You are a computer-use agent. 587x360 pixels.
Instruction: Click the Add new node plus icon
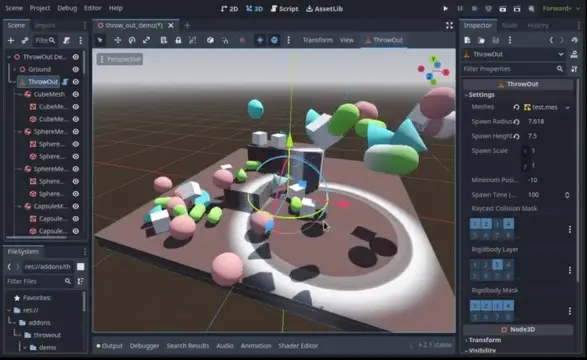[x=11, y=40]
